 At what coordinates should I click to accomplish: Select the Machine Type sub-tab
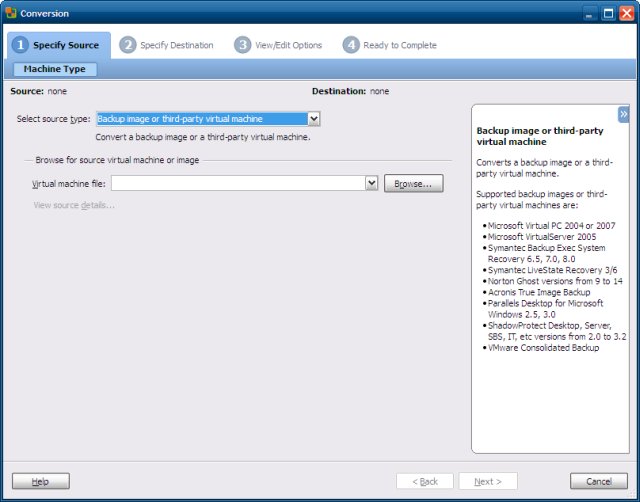(55, 69)
